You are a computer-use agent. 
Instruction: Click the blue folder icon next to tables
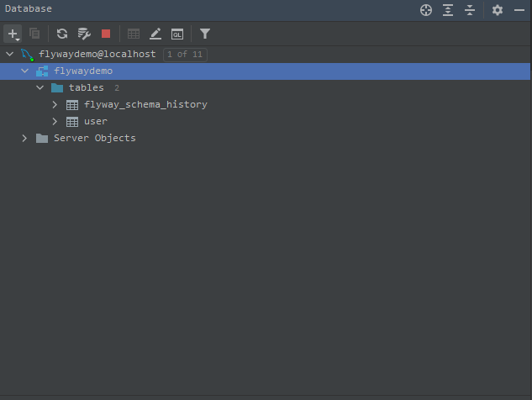tap(57, 88)
